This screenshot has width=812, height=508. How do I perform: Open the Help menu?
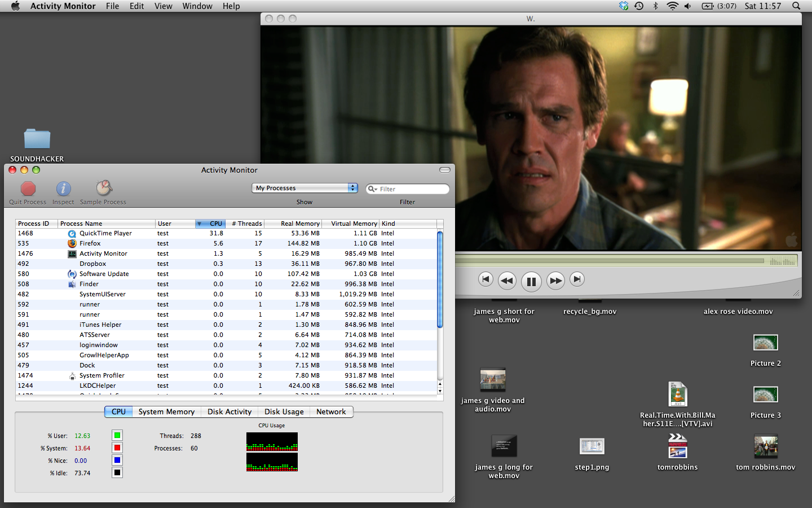coord(231,6)
